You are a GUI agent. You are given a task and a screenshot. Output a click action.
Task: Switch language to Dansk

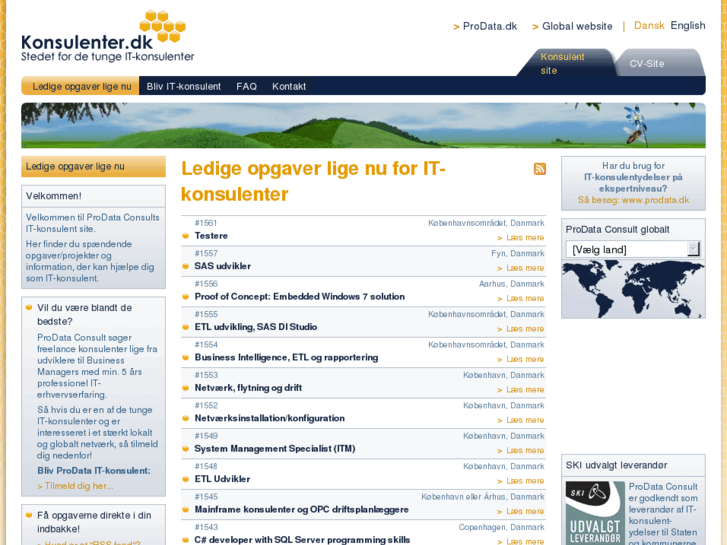pyautogui.click(x=649, y=26)
